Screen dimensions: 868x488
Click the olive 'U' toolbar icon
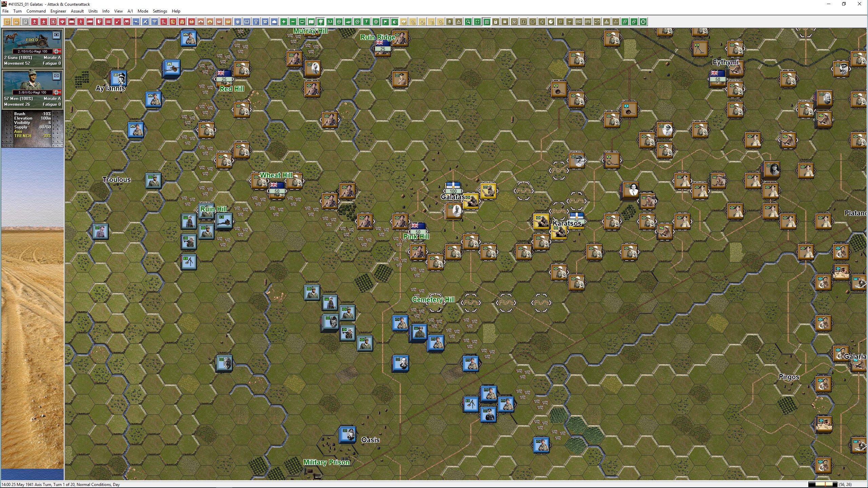coord(514,22)
